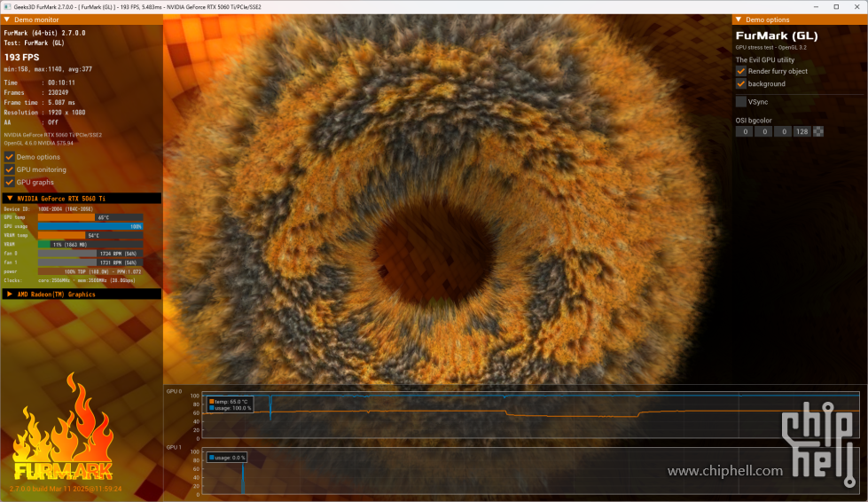Uncheck the Demo options checkbox
868x502 pixels.
(x=10, y=157)
